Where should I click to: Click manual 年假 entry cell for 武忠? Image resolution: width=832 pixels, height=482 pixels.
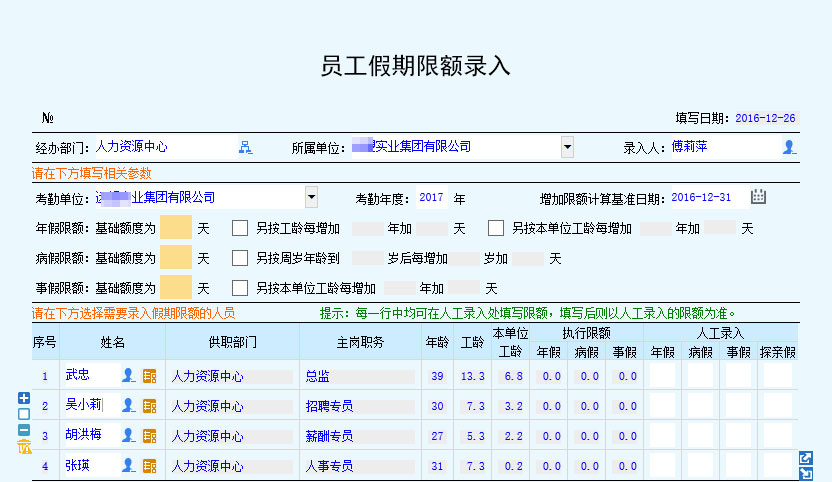click(x=662, y=376)
